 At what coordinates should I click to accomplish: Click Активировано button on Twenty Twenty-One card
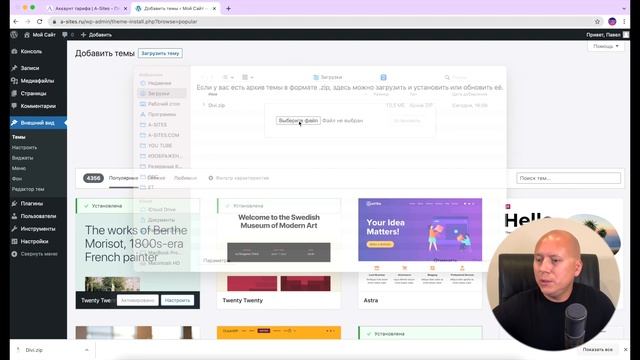pos(138,300)
